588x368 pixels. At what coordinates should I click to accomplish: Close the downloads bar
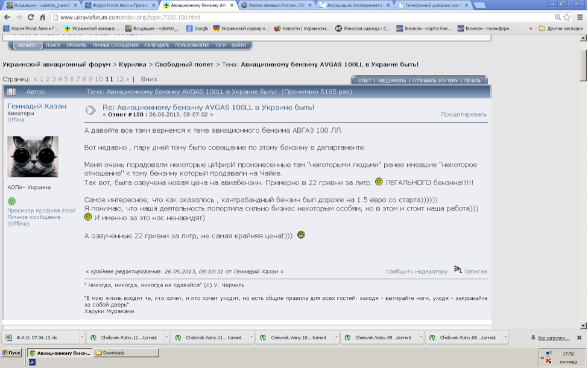point(579,338)
